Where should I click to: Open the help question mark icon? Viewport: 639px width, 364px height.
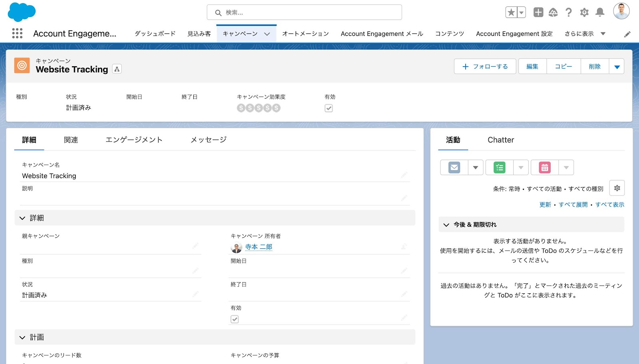(569, 12)
